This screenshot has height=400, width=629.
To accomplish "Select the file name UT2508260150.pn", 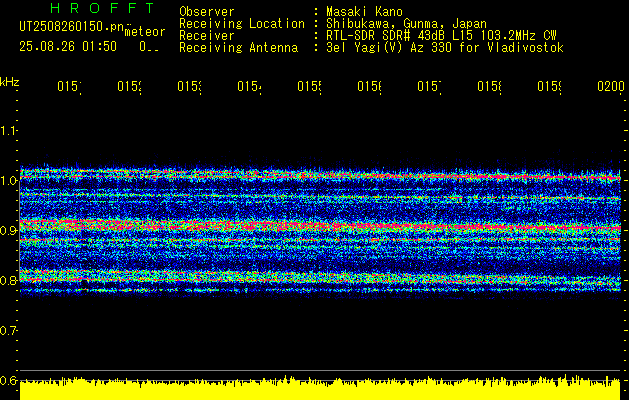I will [x=72, y=26].
